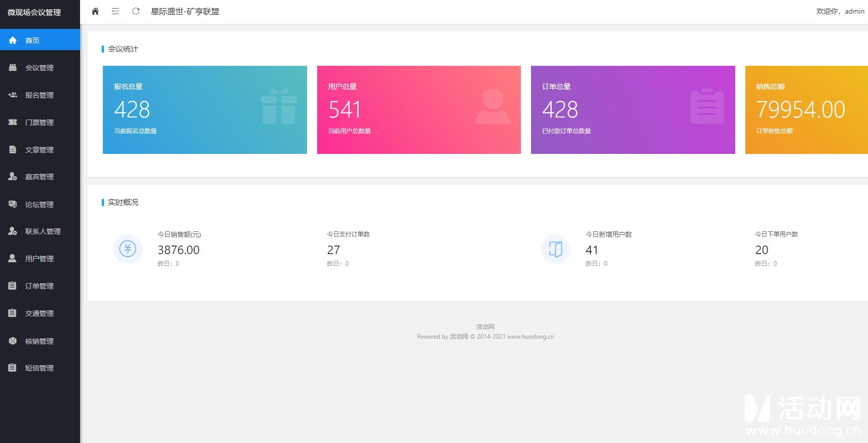This screenshot has width=868, height=443.
Task: Click the 会议管理 sidebar icon
Action: click(13, 67)
